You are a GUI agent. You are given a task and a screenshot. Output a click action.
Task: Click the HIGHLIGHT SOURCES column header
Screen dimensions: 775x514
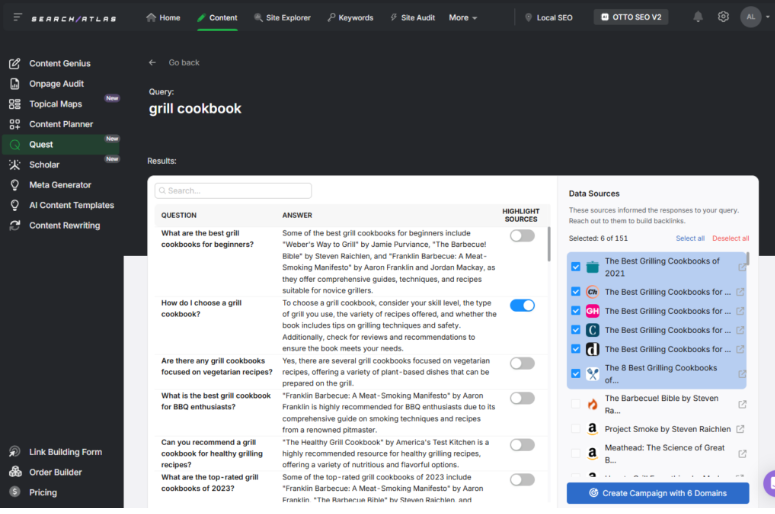(521, 215)
